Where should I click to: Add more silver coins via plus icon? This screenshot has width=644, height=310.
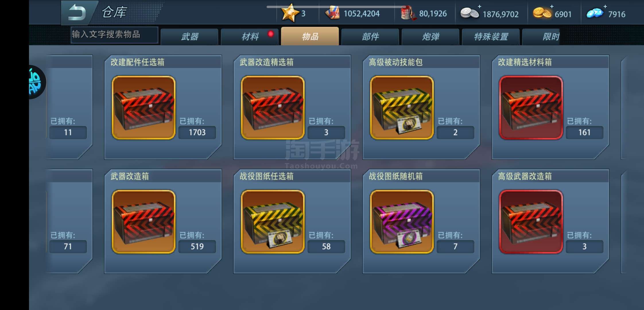[x=479, y=6]
